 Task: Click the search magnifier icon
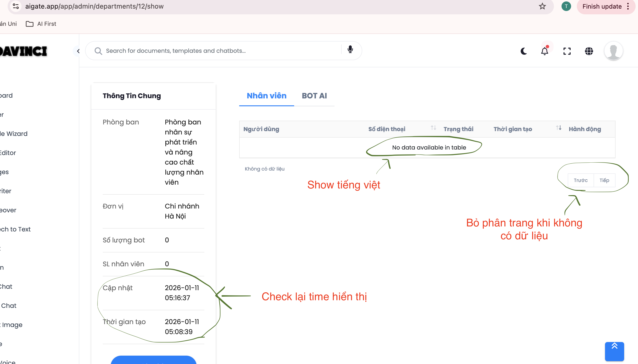click(x=98, y=51)
